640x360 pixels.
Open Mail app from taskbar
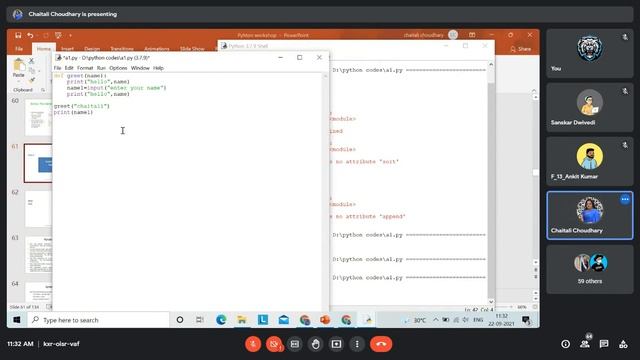tap(283, 320)
